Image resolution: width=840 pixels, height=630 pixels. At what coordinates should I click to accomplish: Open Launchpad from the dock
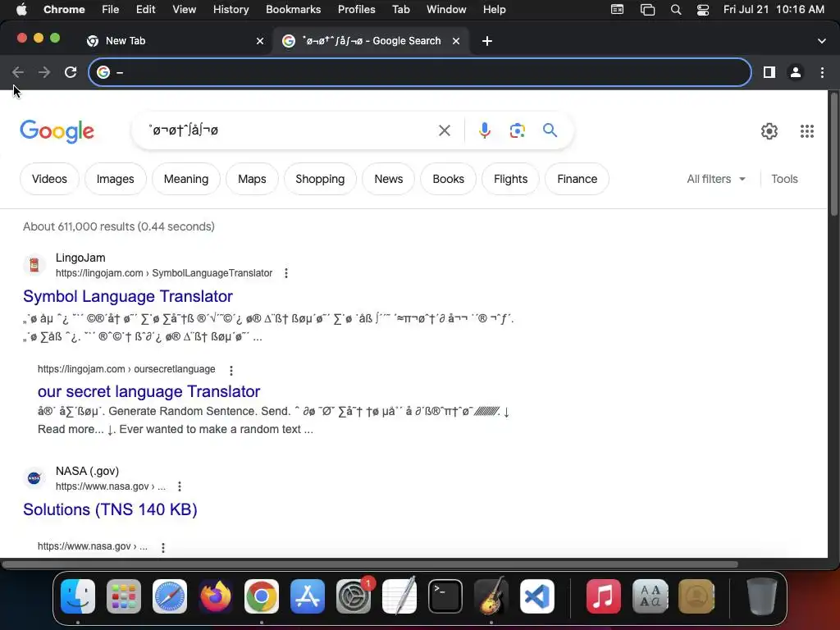pos(124,596)
